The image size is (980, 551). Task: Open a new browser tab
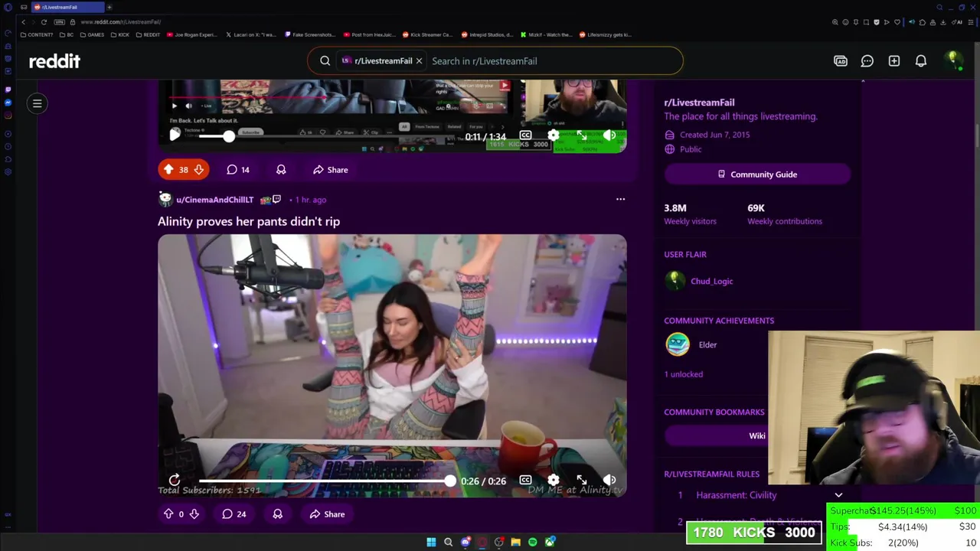point(109,7)
